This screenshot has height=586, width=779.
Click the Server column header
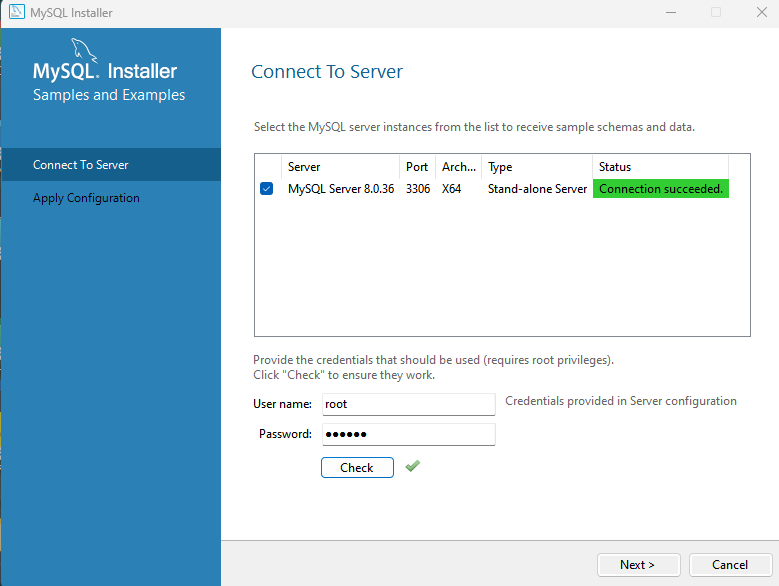tap(340, 167)
